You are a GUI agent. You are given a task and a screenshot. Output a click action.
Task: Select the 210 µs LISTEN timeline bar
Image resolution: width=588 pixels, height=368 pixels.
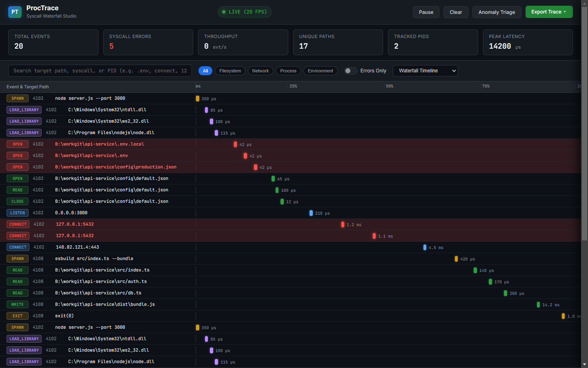(x=311, y=213)
